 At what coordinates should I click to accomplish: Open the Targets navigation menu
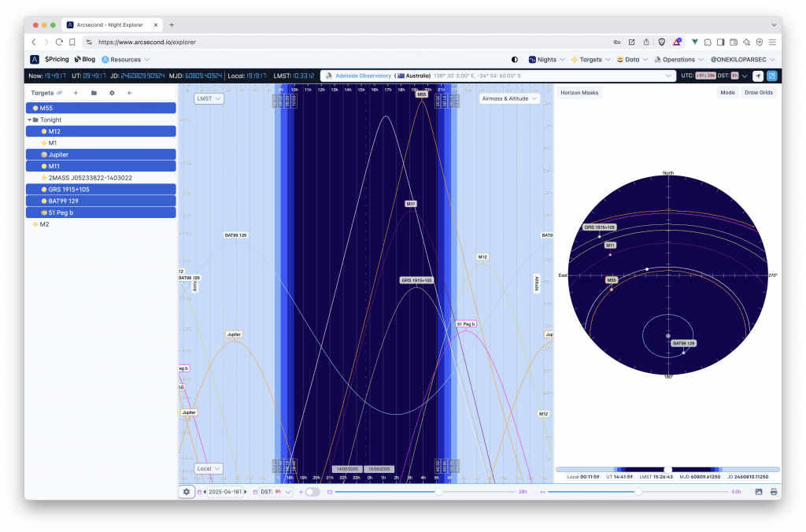(x=590, y=60)
